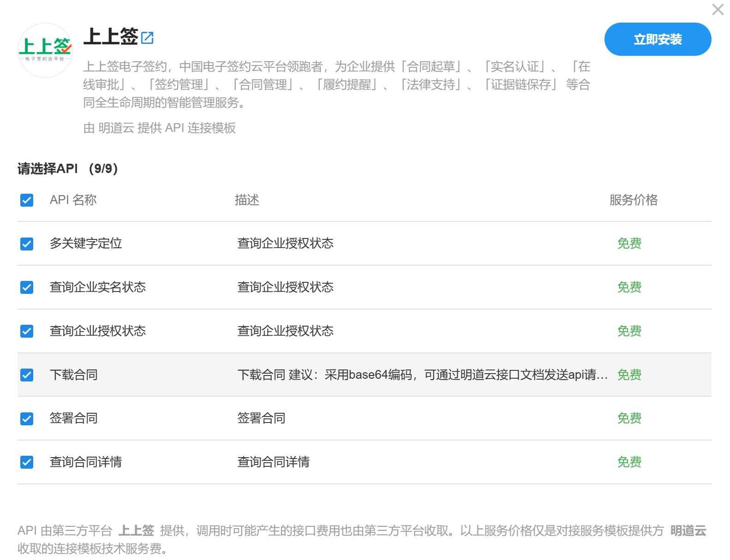
Task: Click the 上上签 logo thumbnail
Action: [x=45, y=50]
